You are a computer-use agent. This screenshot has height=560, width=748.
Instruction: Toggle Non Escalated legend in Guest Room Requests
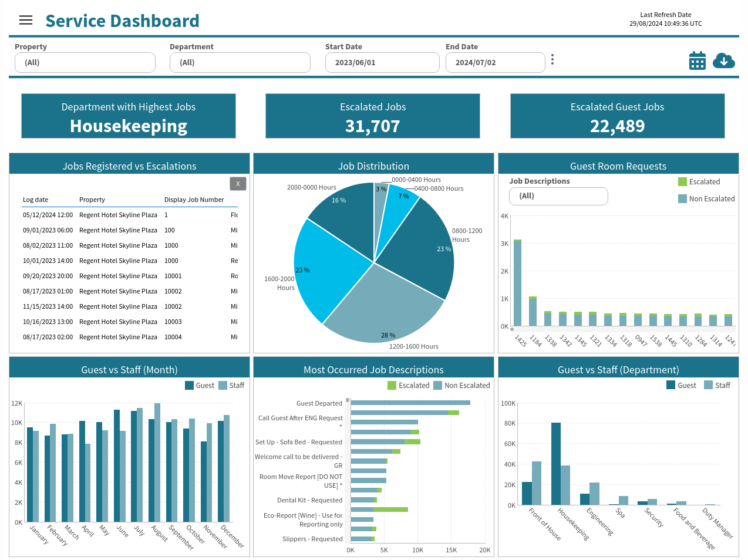pyautogui.click(x=706, y=199)
